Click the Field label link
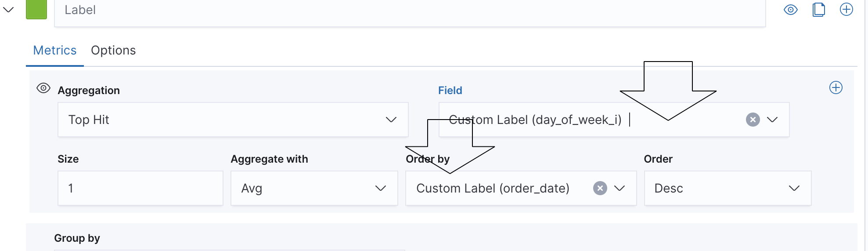 pyautogui.click(x=450, y=91)
